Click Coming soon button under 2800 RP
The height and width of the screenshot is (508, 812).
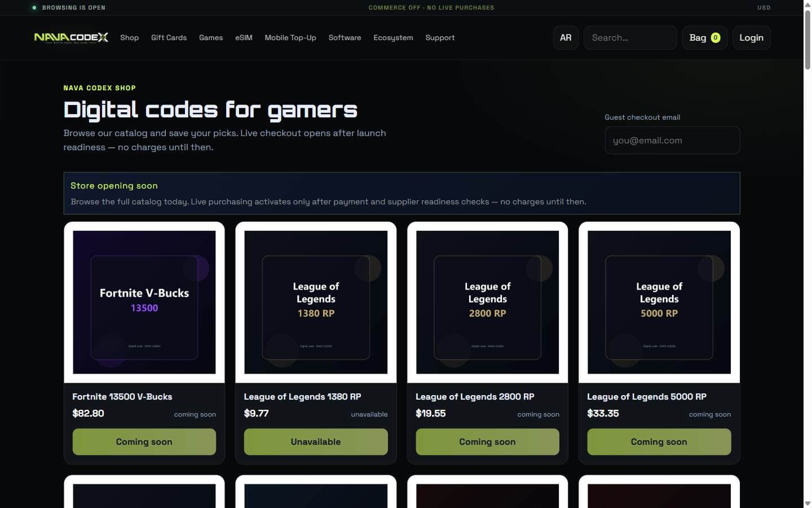pyautogui.click(x=487, y=442)
